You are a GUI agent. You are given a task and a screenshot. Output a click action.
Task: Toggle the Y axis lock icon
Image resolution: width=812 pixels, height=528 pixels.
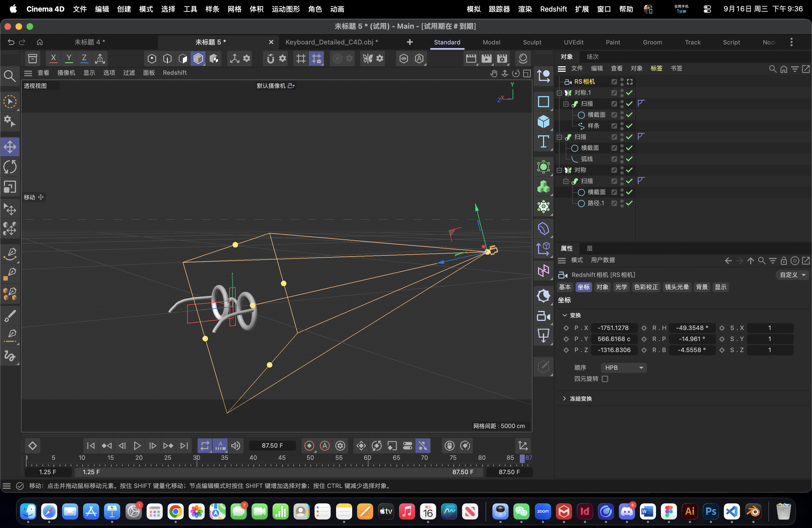[69, 58]
